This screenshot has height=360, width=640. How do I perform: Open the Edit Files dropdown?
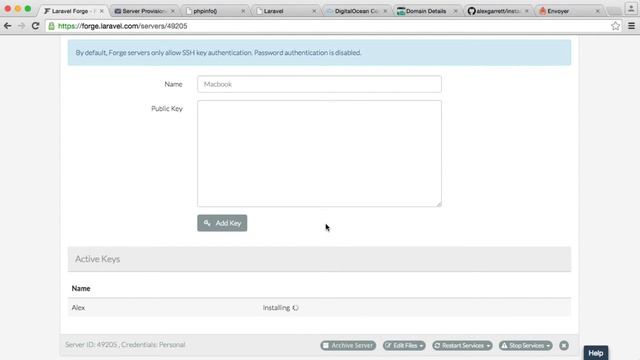point(404,345)
